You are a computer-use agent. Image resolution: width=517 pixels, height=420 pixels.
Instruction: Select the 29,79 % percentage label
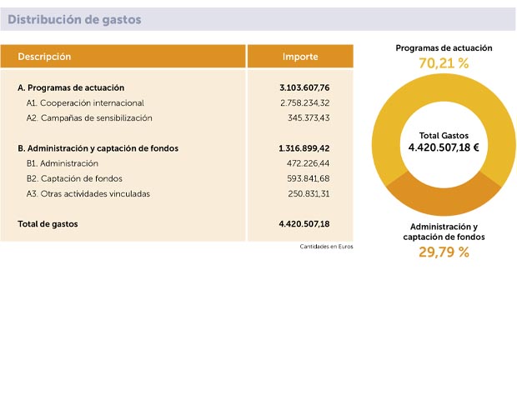click(444, 252)
